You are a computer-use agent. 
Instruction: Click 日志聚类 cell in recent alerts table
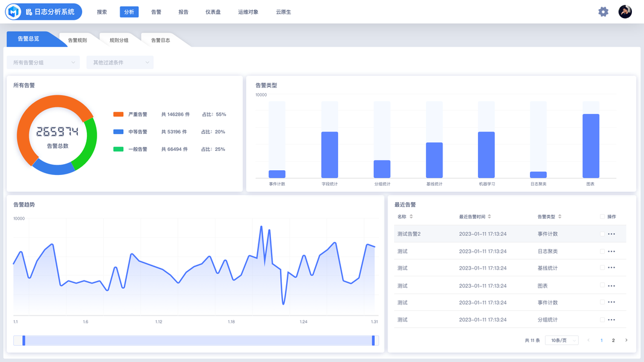click(547, 251)
